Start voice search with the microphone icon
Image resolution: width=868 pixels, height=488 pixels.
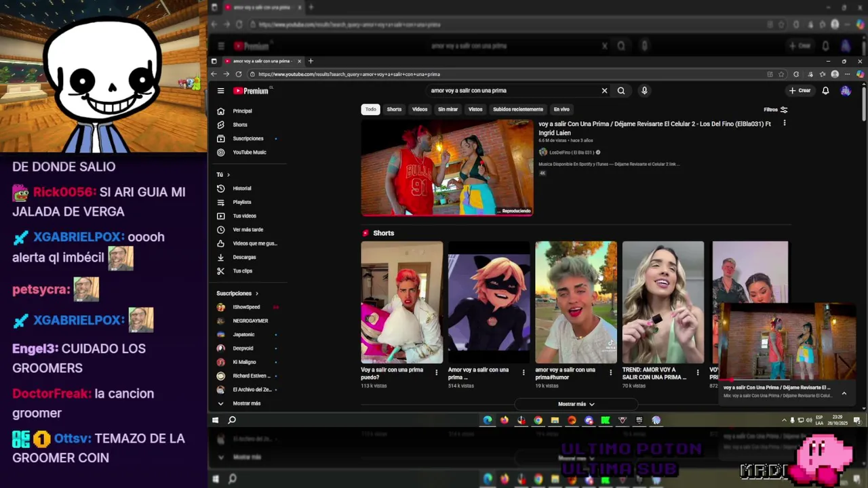click(x=644, y=91)
